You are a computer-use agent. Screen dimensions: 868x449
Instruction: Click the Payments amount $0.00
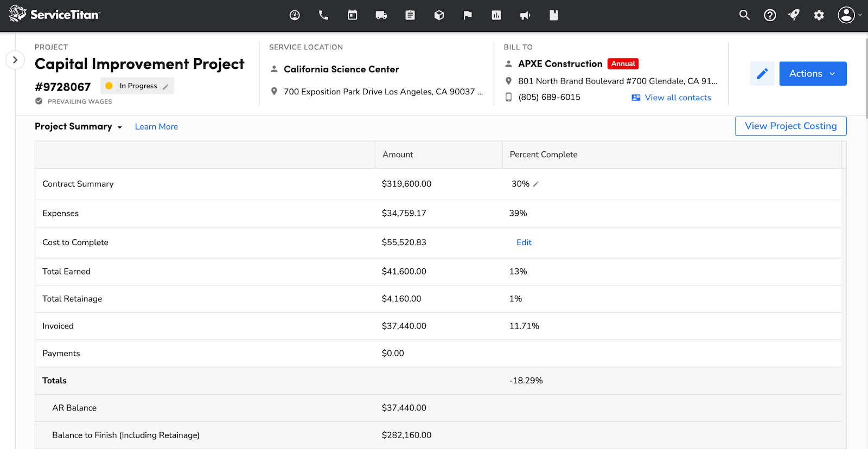point(393,354)
